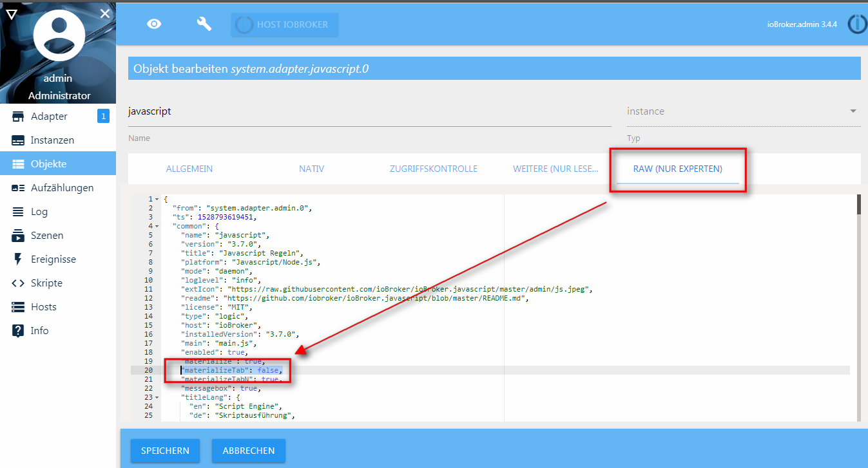Viewport: 868px width, 468px height.
Task: Click the ts value 1528793619451
Action: [226, 218]
